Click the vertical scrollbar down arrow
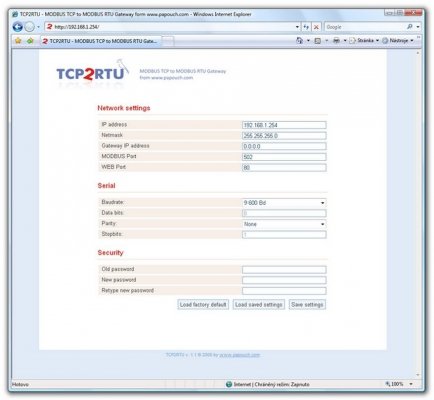434x400 pixels. pyautogui.click(x=418, y=375)
